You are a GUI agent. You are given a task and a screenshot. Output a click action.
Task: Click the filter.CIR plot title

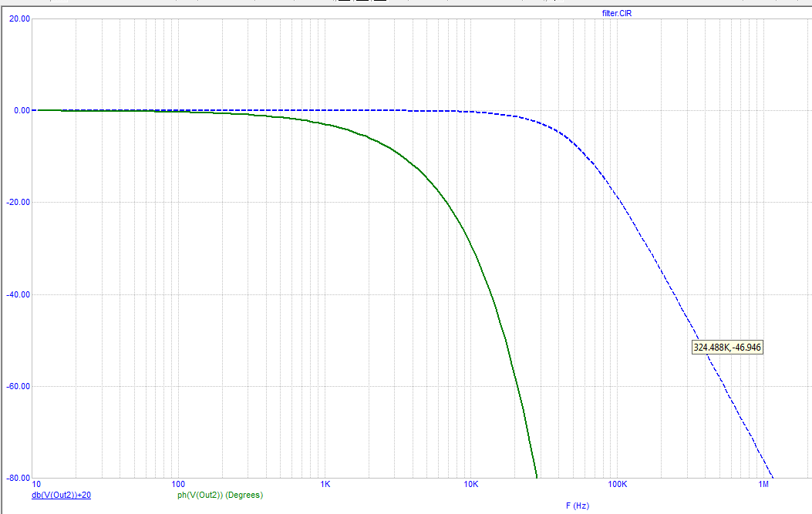pos(617,13)
